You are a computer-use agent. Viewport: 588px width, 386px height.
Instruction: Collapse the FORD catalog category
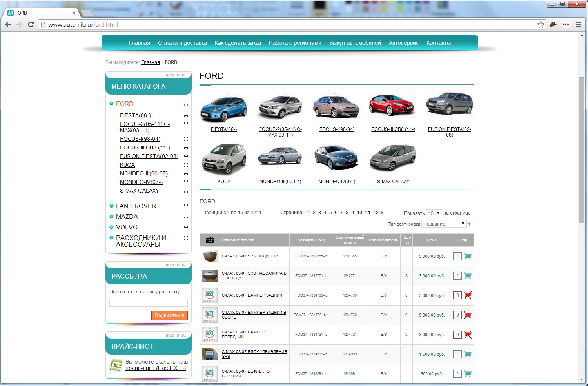click(186, 104)
